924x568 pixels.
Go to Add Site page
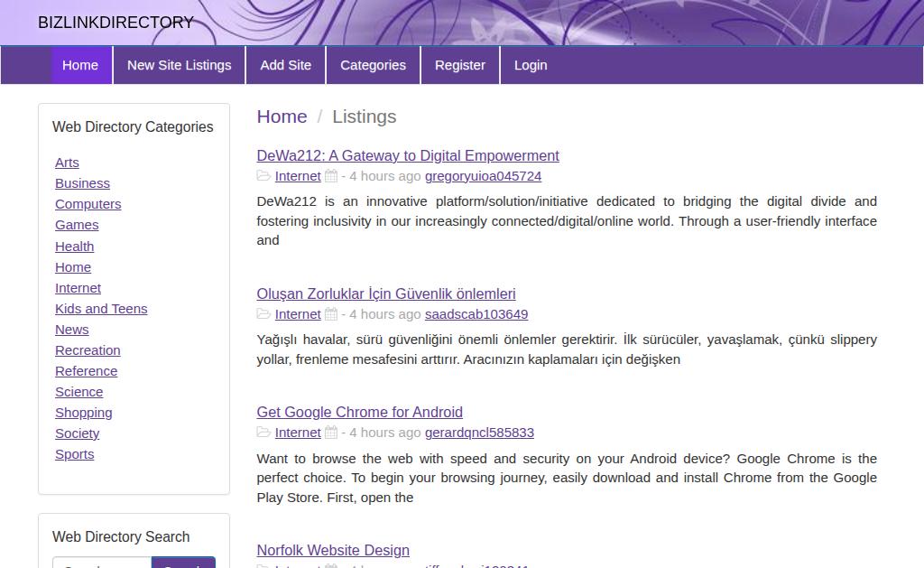tap(285, 65)
